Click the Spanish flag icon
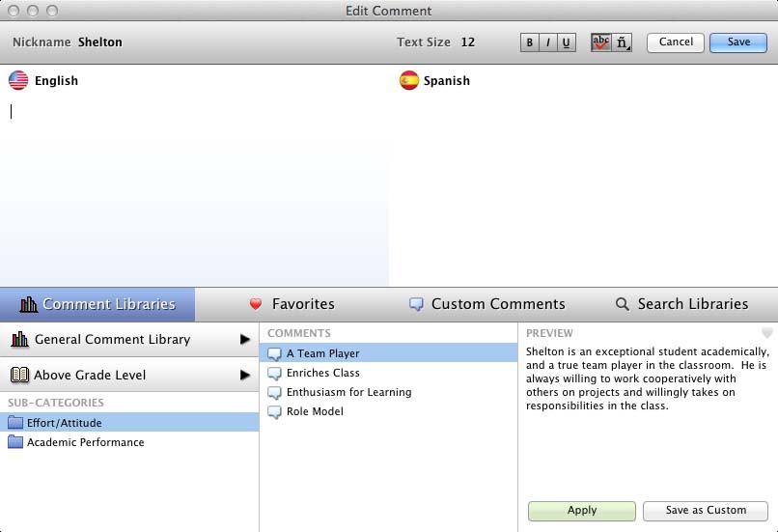This screenshot has height=532, width=778. tap(409, 80)
